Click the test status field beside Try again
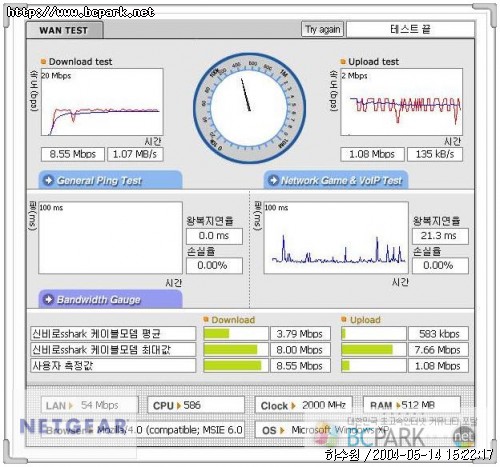 pyautogui.click(x=410, y=29)
